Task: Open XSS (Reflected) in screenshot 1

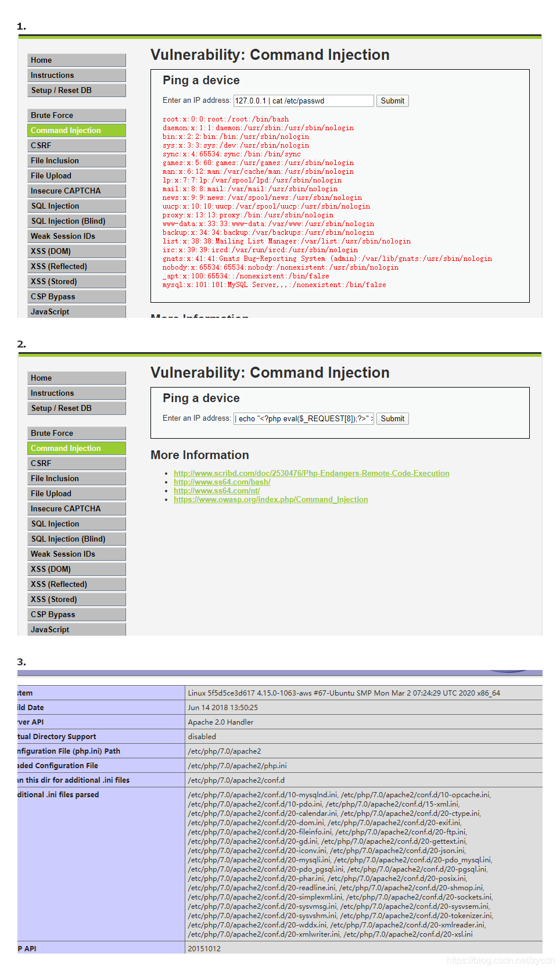Action: click(76, 266)
